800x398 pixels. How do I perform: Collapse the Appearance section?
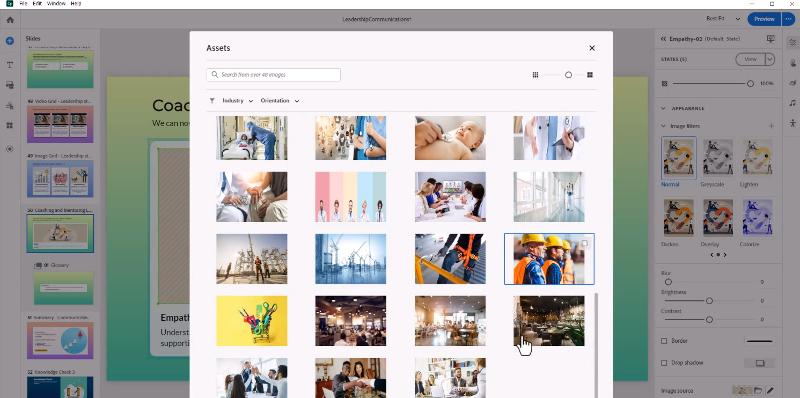tap(663, 108)
